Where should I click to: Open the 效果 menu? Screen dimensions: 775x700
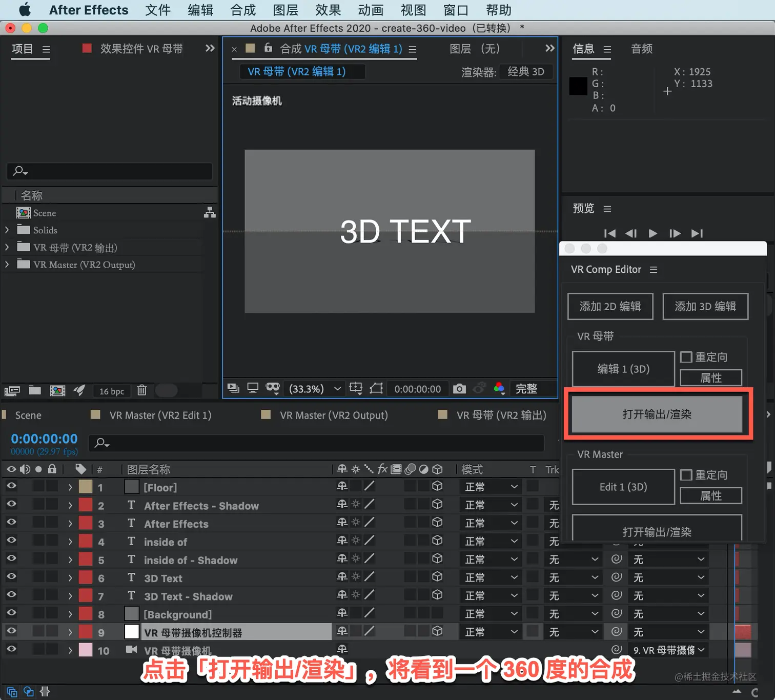(x=328, y=10)
